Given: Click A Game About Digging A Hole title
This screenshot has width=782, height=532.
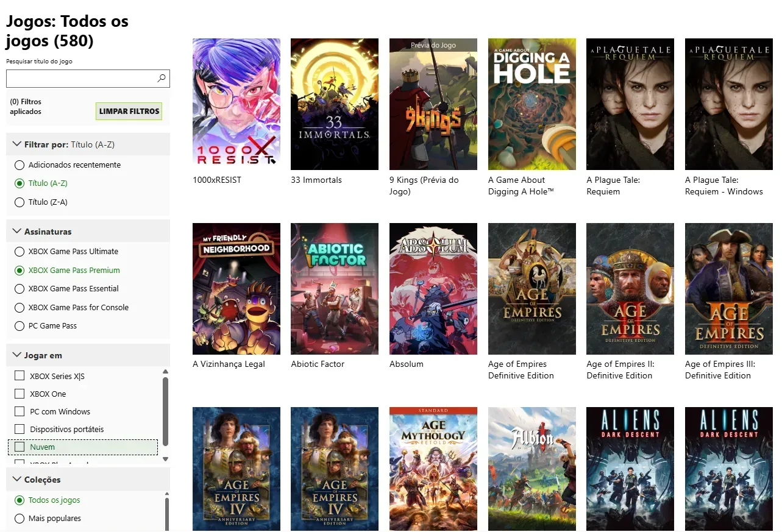Looking at the screenshot, I should pos(521,186).
